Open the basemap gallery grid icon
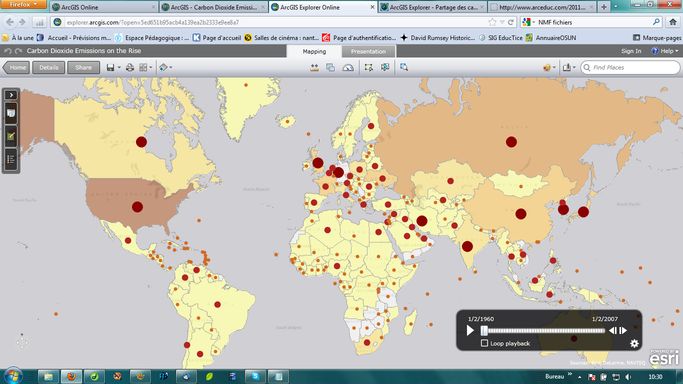The width and height of the screenshot is (683, 384). pos(143,67)
